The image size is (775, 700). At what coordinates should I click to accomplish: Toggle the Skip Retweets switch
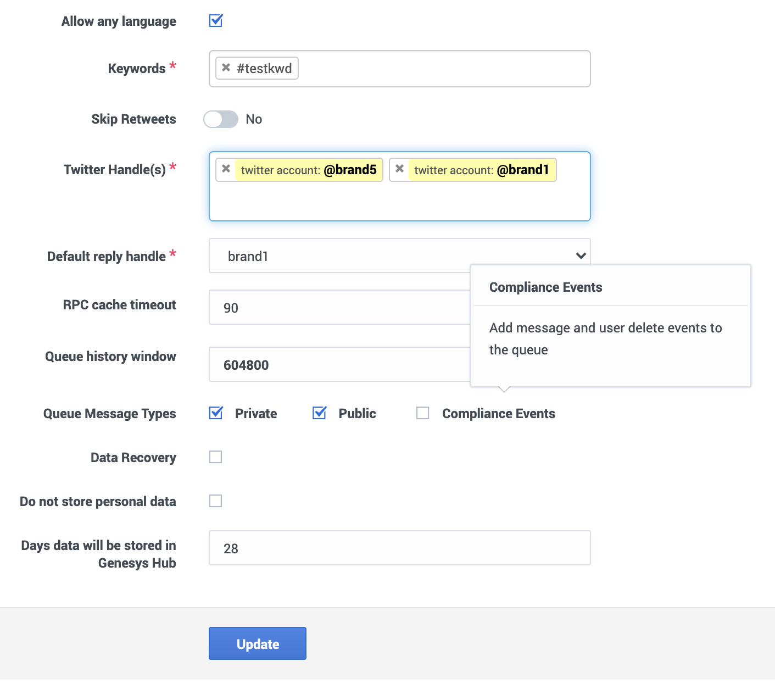[221, 119]
